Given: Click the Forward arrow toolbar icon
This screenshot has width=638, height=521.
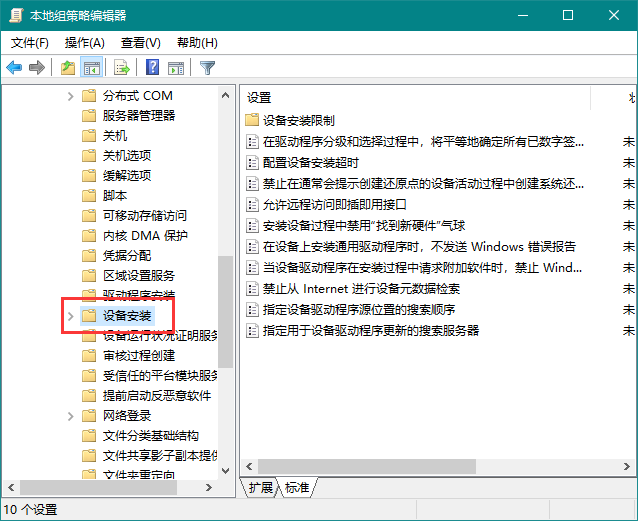Looking at the screenshot, I should [x=37, y=67].
